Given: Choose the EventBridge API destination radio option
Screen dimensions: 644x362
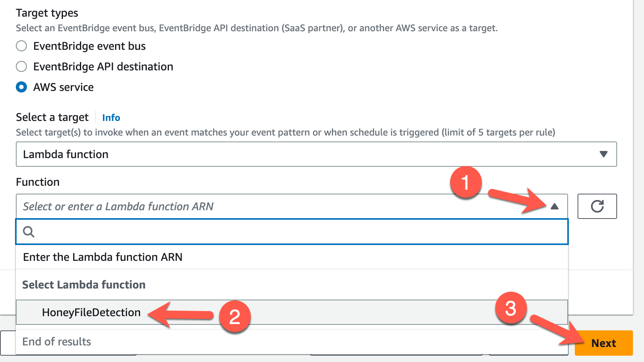Looking at the screenshot, I should [x=21, y=66].
